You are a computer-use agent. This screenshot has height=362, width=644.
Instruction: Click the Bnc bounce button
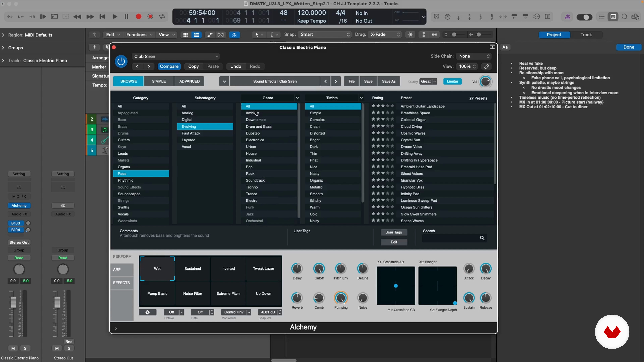click(69, 342)
